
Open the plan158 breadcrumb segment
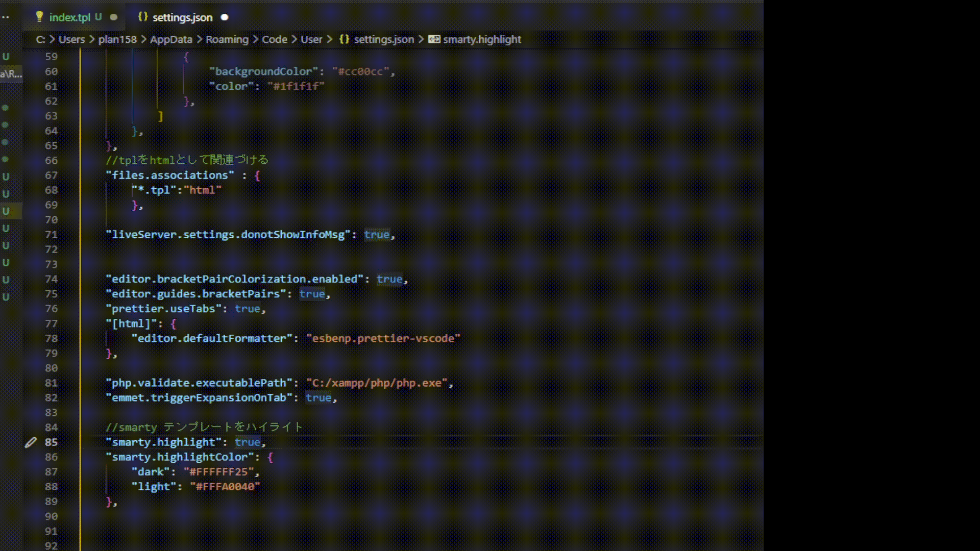click(x=117, y=39)
